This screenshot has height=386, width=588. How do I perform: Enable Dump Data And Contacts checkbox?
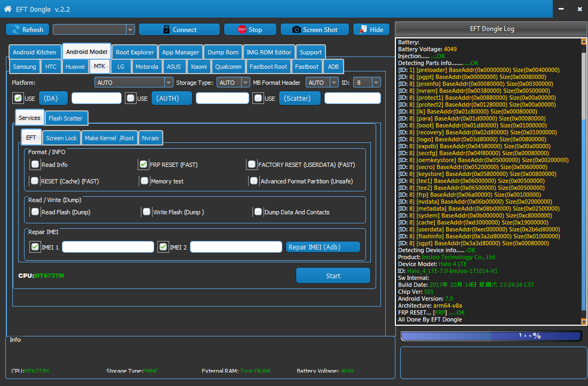(x=258, y=212)
